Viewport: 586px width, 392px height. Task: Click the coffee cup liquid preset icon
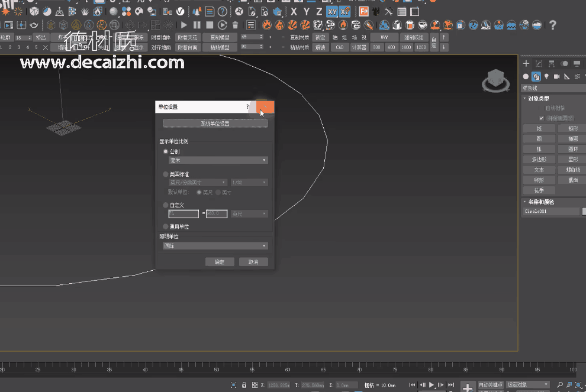tap(422, 25)
